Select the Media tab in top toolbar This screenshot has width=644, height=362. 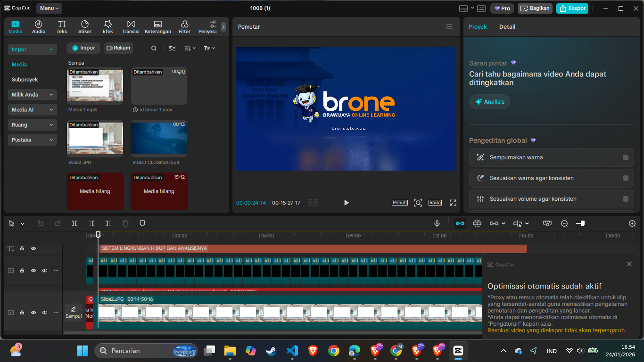(16, 27)
